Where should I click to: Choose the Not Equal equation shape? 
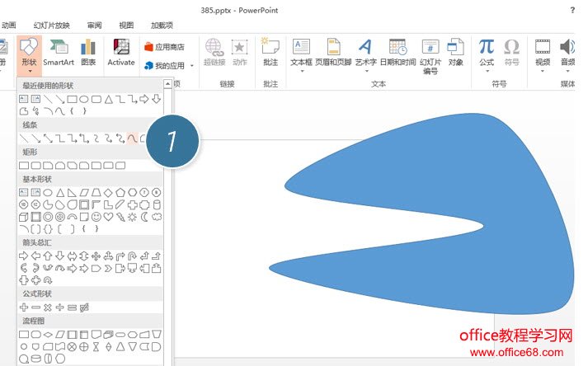tap(84, 307)
